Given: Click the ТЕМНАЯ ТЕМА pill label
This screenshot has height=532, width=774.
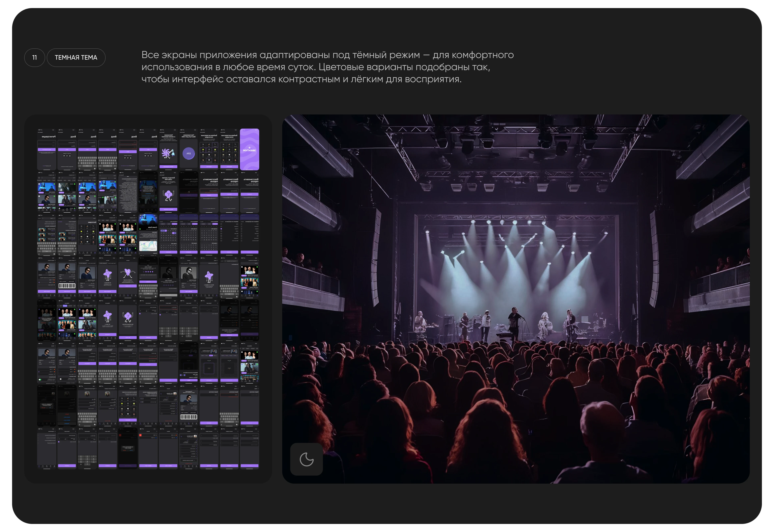Looking at the screenshot, I should (76, 57).
